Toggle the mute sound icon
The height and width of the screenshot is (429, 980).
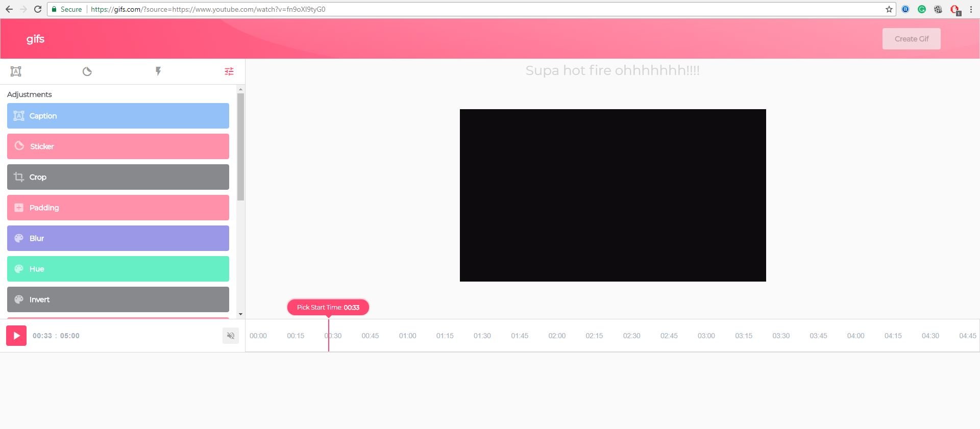pyautogui.click(x=231, y=336)
